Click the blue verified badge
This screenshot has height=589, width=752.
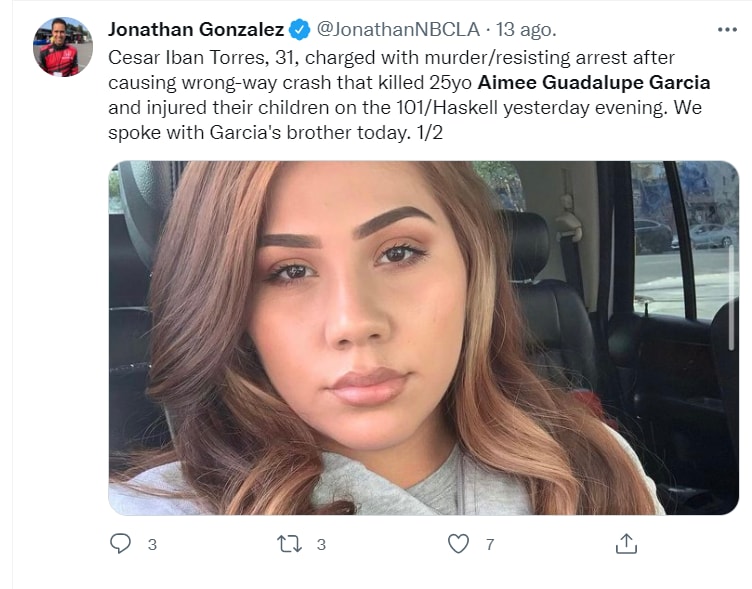299,29
